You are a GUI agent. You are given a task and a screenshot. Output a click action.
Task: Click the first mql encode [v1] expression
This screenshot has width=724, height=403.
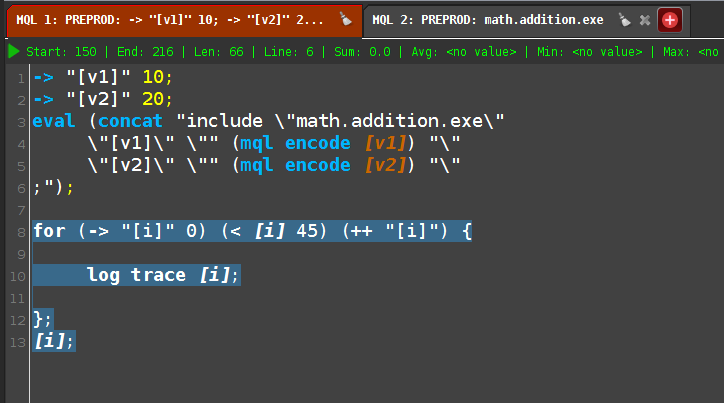(323, 143)
